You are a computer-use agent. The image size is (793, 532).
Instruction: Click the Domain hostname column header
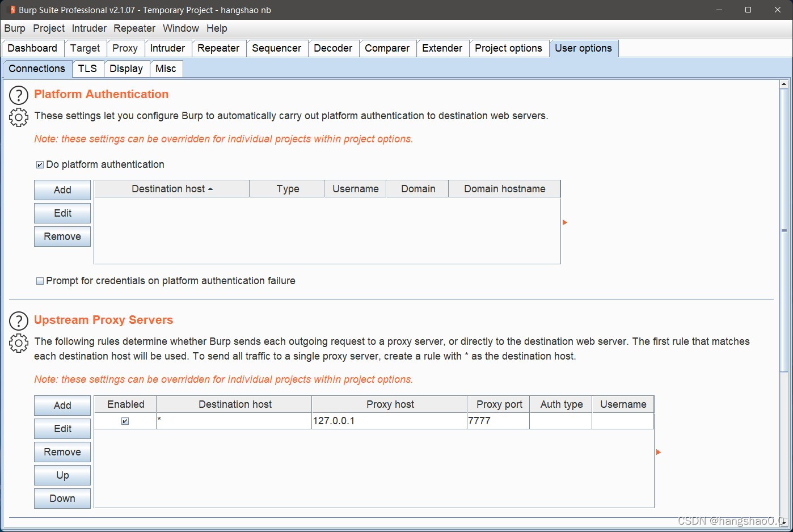coord(504,189)
